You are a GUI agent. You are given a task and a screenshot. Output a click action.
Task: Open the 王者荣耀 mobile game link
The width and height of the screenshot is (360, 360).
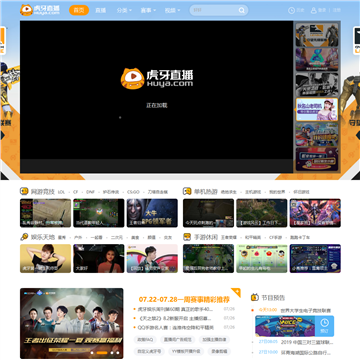pos(229,238)
